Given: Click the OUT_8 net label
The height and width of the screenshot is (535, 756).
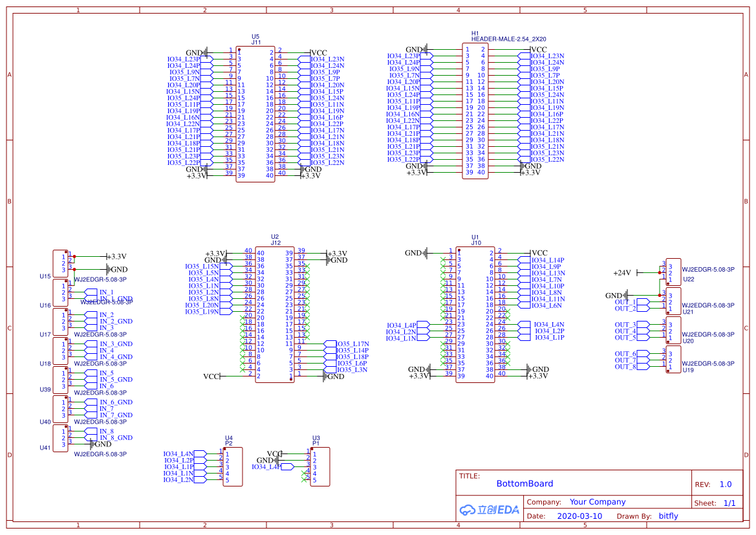Looking at the screenshot, I should [625, 367].
